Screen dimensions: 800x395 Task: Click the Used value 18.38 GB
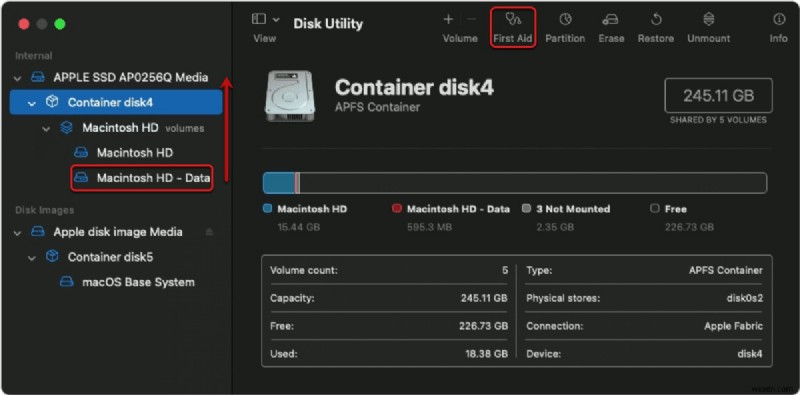[x=486, y=354]
